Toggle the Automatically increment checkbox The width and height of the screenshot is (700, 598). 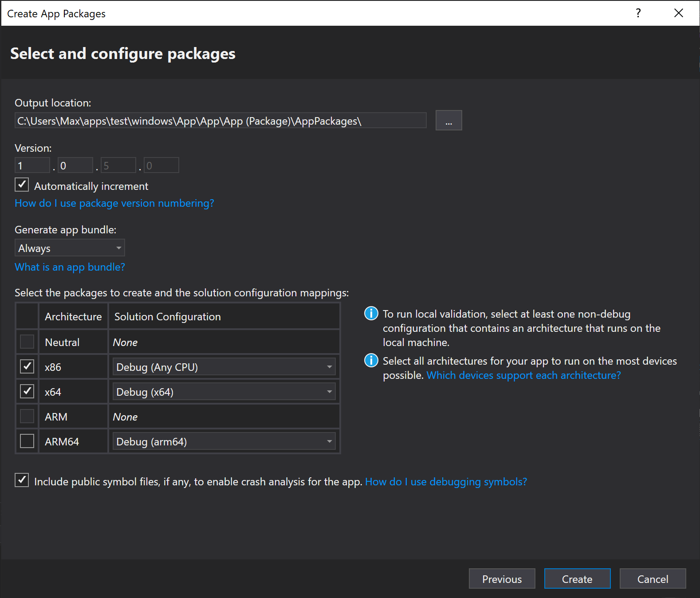tap(22, 185)
